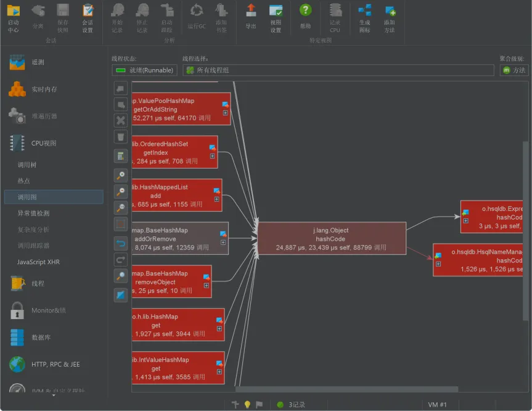
Task: Select the j.lang.Object hashCode node
Action: 332,238
